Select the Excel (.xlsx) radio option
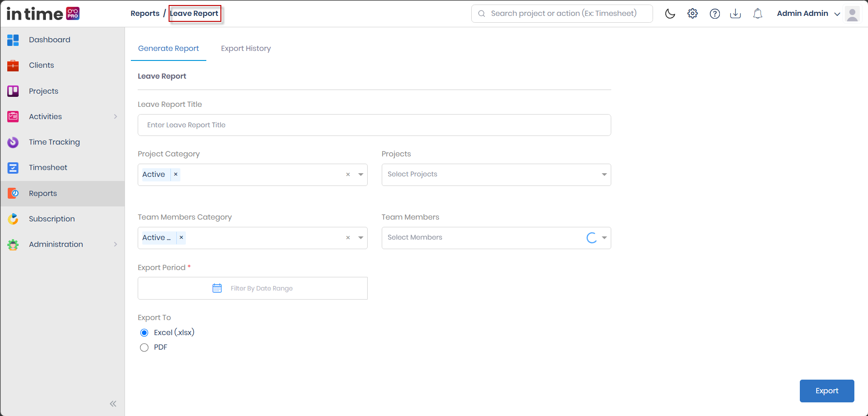The width and height of the screenshot is (868, 416). click(144, 333)
